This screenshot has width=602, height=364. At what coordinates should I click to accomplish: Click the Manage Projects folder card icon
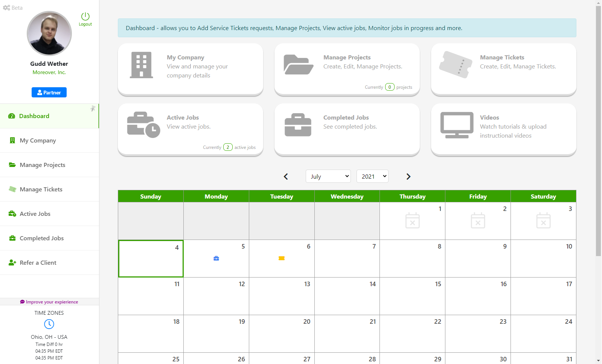click(298, 65)
